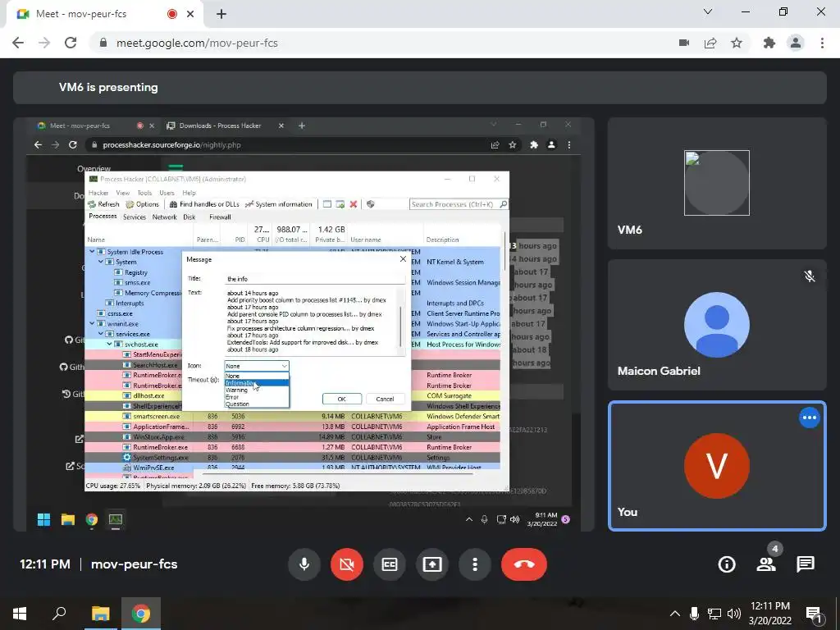
Task: Share this page from the address bar
Action: [x=710, y=43]
